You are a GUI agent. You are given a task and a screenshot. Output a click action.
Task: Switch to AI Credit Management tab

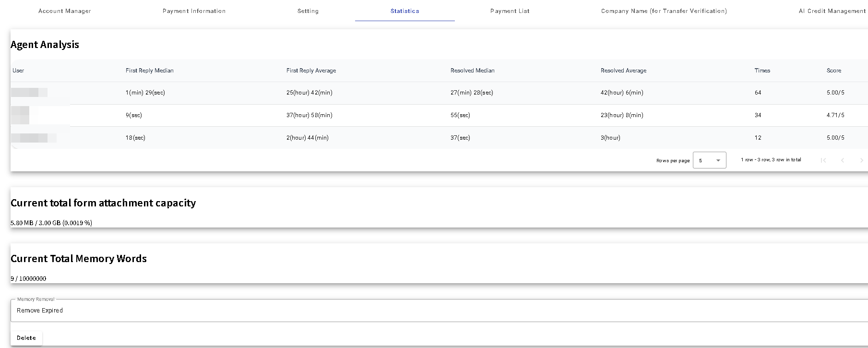click(x=832, y=11)
